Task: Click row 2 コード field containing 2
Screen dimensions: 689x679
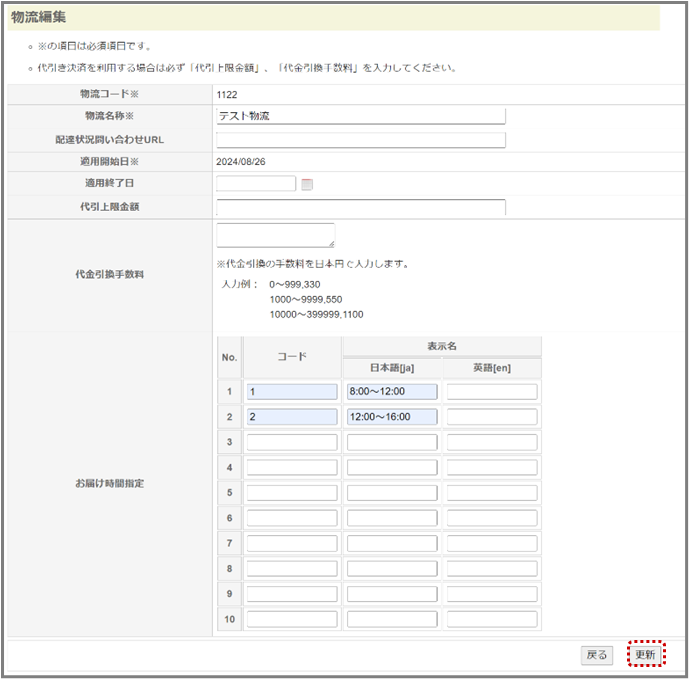Action: tap(292, 417)
